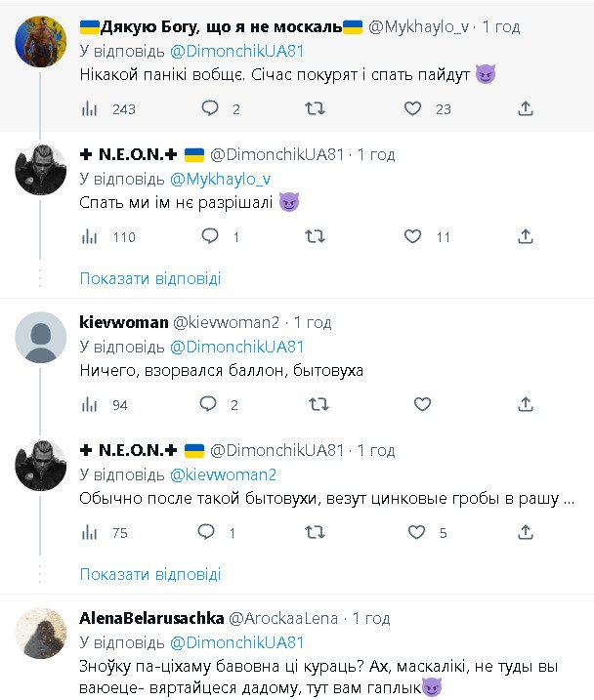Like the N.E.O.N. reply with 5 likes
The width and height of the screenshot is (594, 700).
(416, 532)
